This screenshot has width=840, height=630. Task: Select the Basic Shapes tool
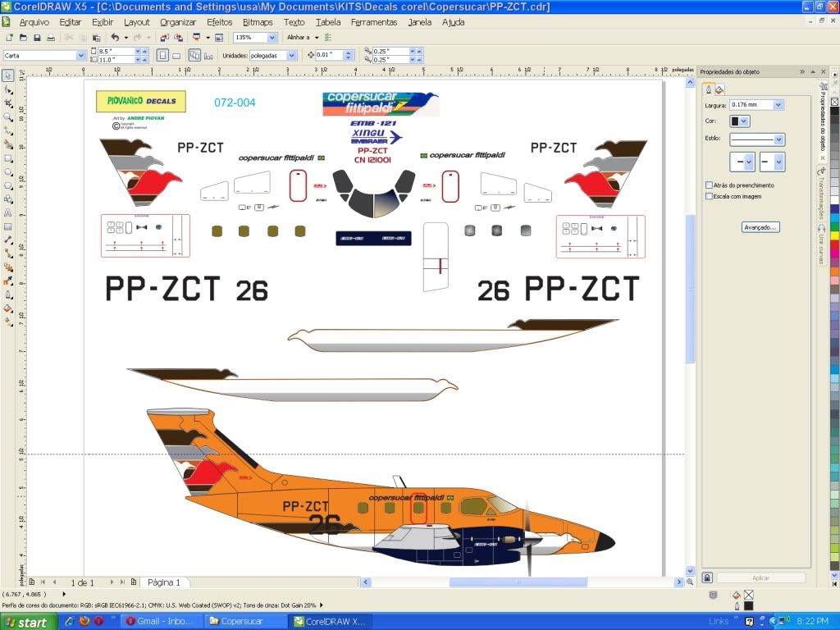8,199
